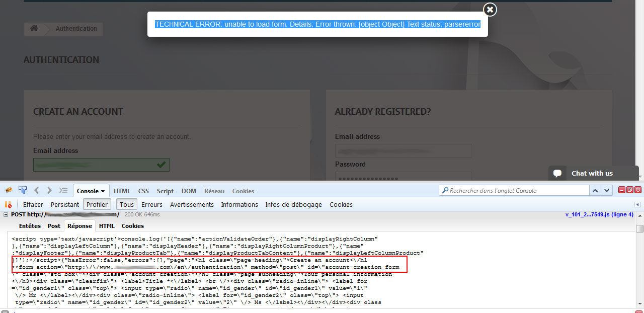Viewport: 644px width, 313px height.
Task: Click the Already registered email address field
Action: 403,150
